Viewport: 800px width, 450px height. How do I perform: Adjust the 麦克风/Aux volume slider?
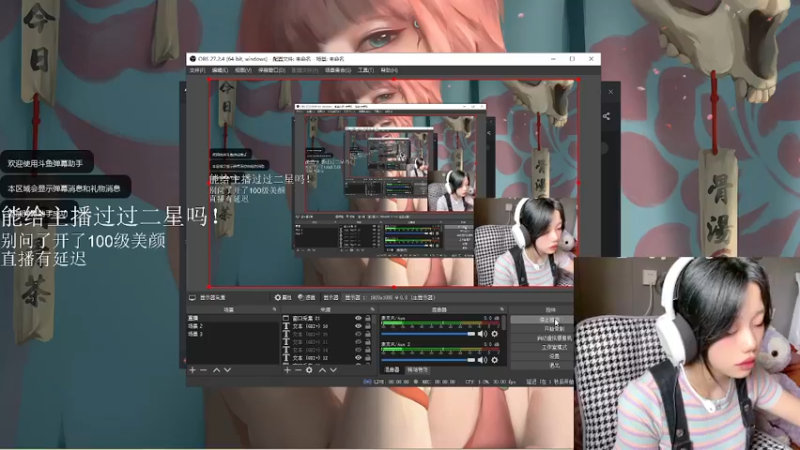point(428,334)
